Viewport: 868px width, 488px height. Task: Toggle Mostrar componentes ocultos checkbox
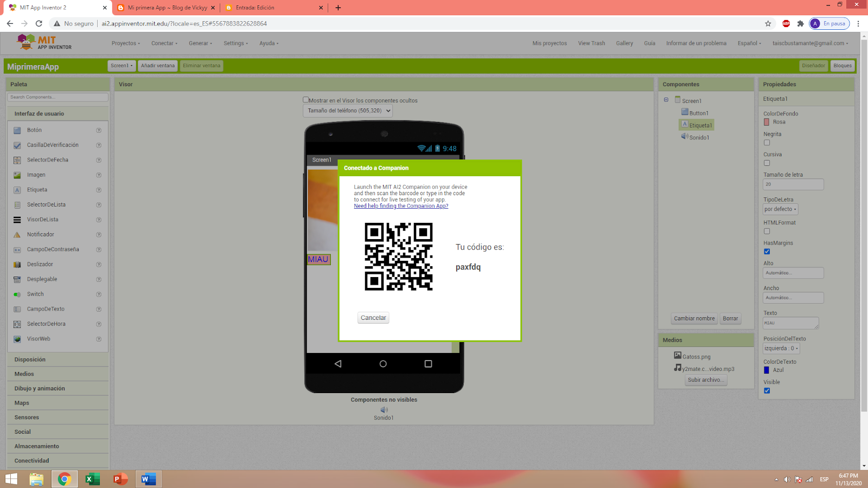click(x=305, y=100)
